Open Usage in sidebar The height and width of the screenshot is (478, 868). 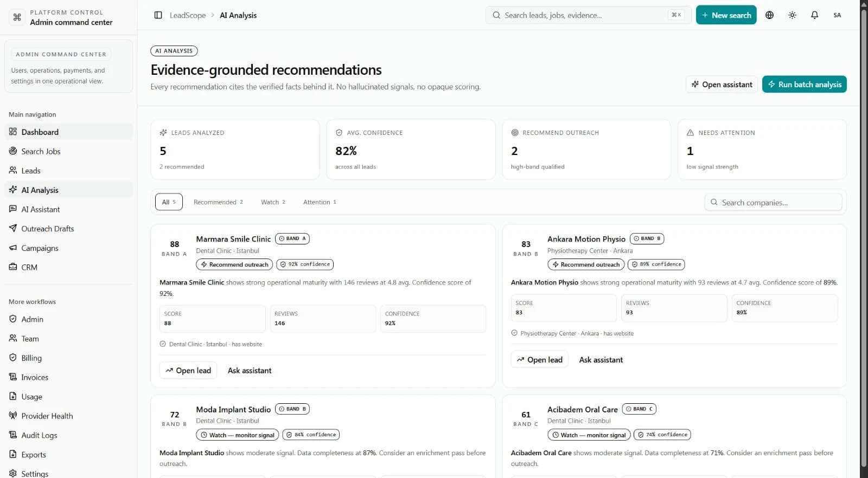(68, 397)
